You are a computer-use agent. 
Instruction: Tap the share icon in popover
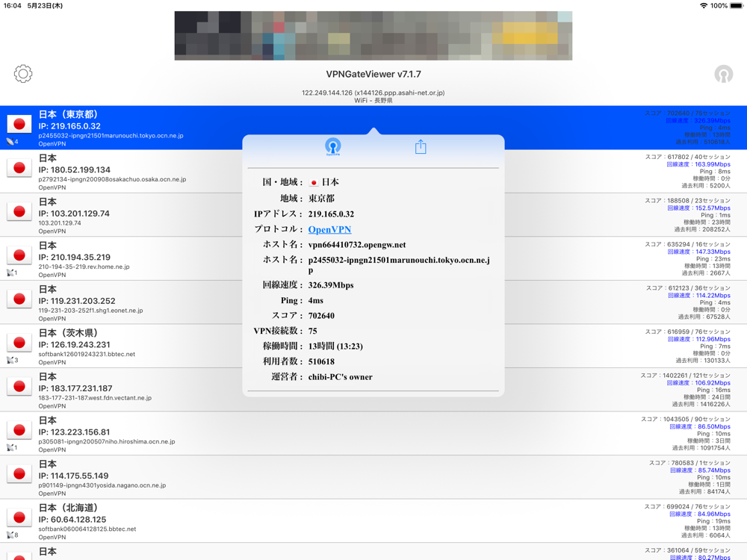420,146
